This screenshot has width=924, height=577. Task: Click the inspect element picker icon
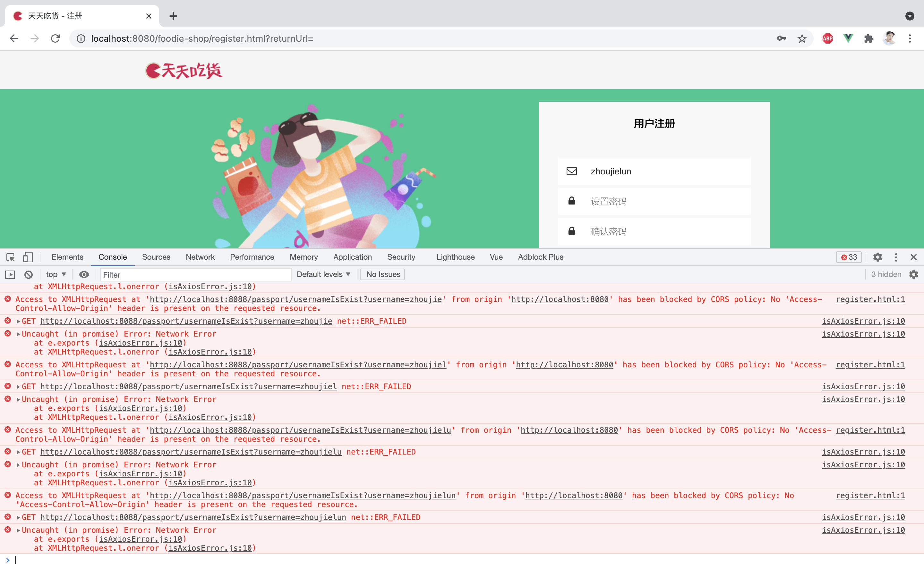tap(11, 257)
